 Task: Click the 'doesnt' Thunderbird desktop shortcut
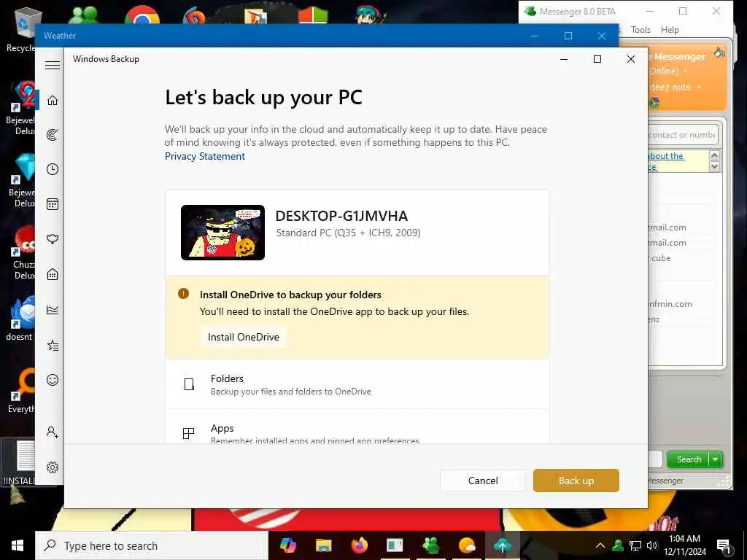coord(20,318)
